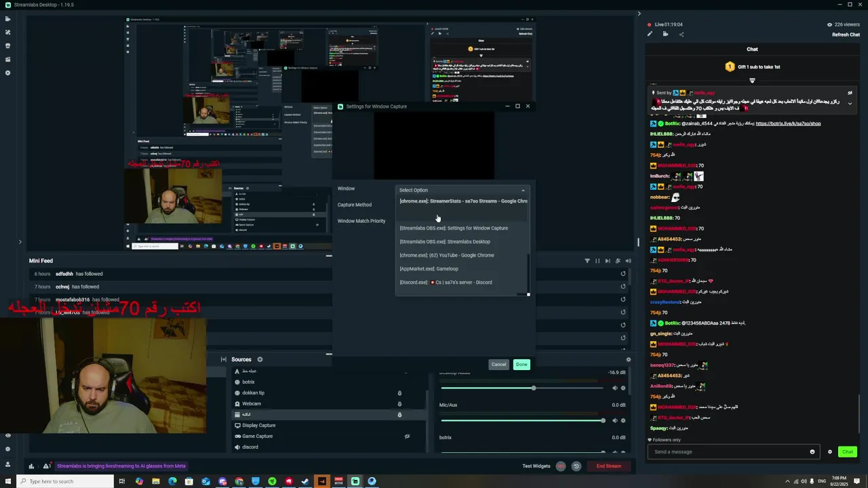The image size is (868, 488).
Task: Add a new source with plus icon
Action: coord(260,360)
